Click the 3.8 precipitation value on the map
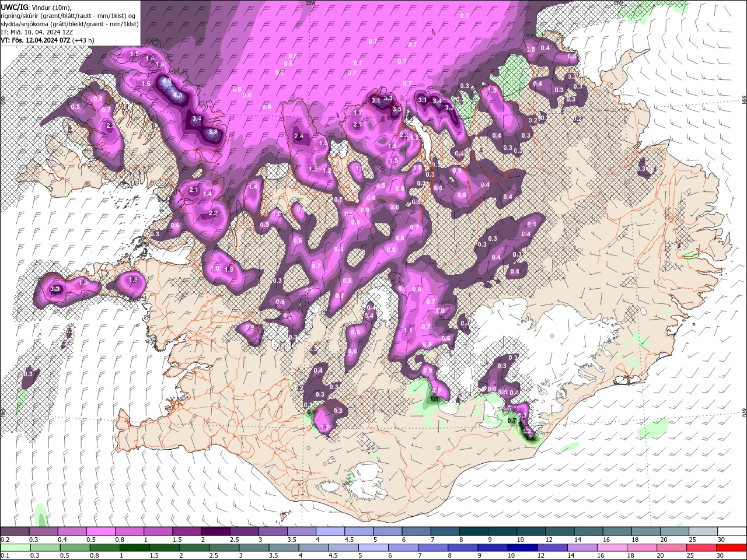Screen dimensions: 747x560 click(213, 132)
